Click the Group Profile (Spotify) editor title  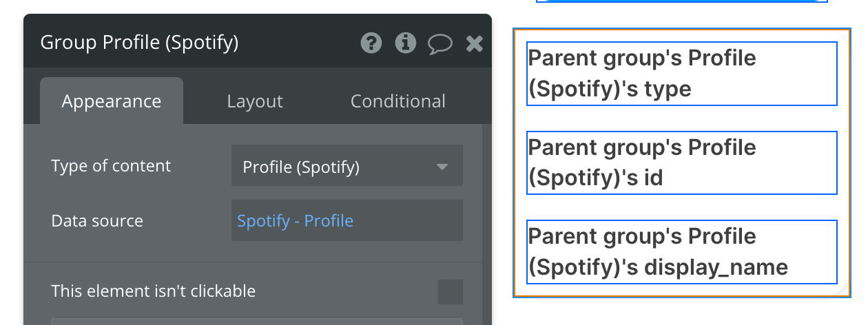click(x=140, y=43)
